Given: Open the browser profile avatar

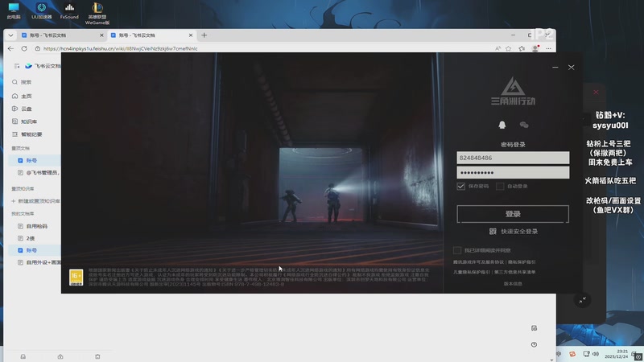Looking at the screenshot, I should point(535,48).
